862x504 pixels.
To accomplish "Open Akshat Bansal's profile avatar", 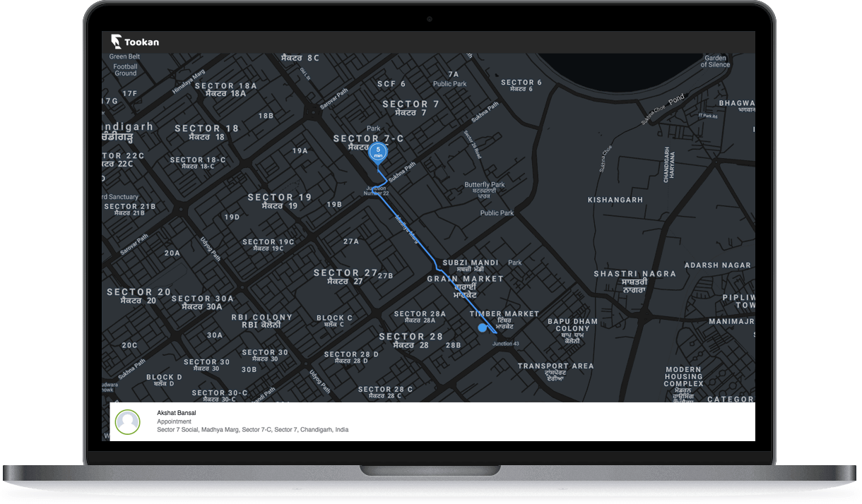I will (128, 421).
